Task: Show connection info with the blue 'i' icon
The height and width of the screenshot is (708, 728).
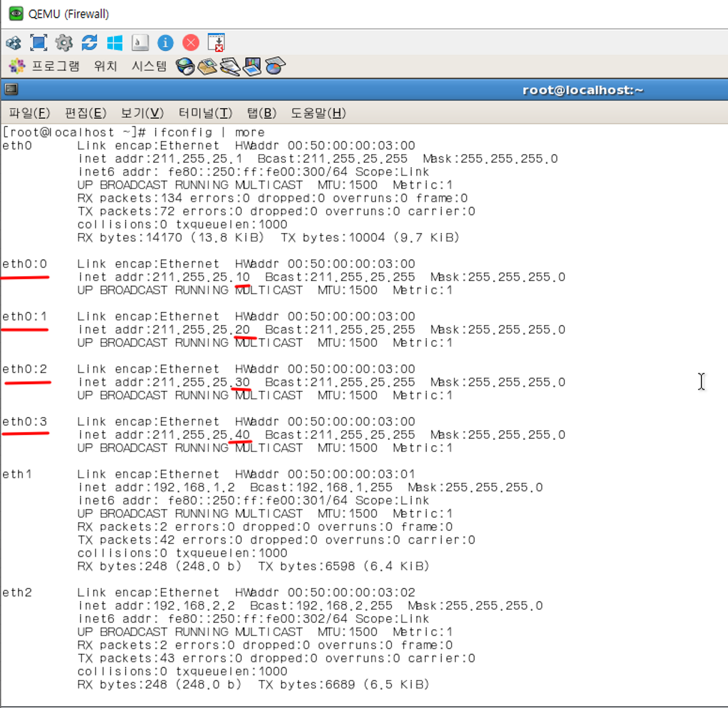Action: (165, 43)
